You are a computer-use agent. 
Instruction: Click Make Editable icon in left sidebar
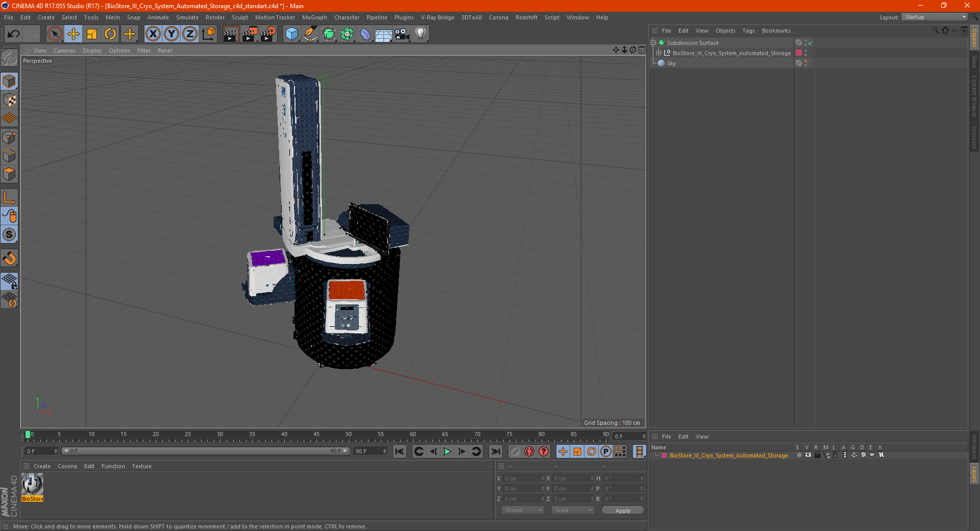(9, 58)
